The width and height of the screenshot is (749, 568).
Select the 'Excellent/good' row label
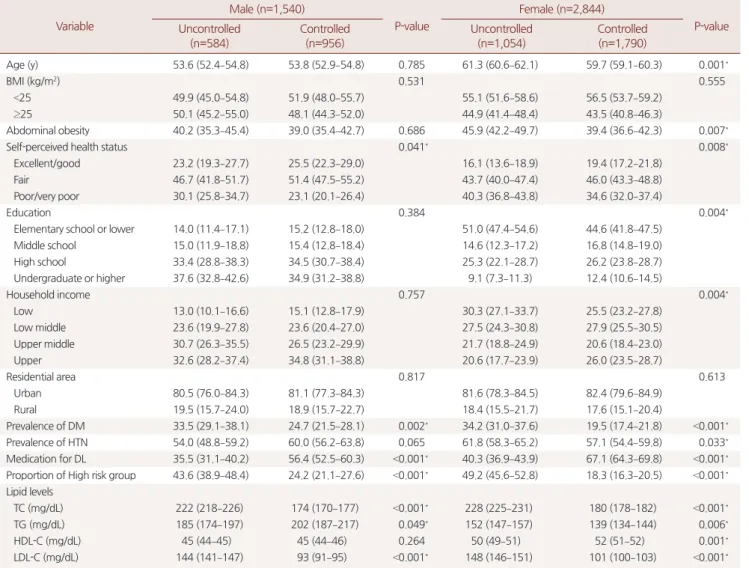point(47,163)
